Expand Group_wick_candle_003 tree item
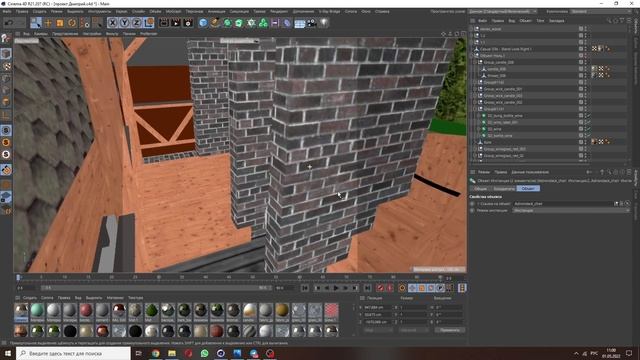 [475, 96]
